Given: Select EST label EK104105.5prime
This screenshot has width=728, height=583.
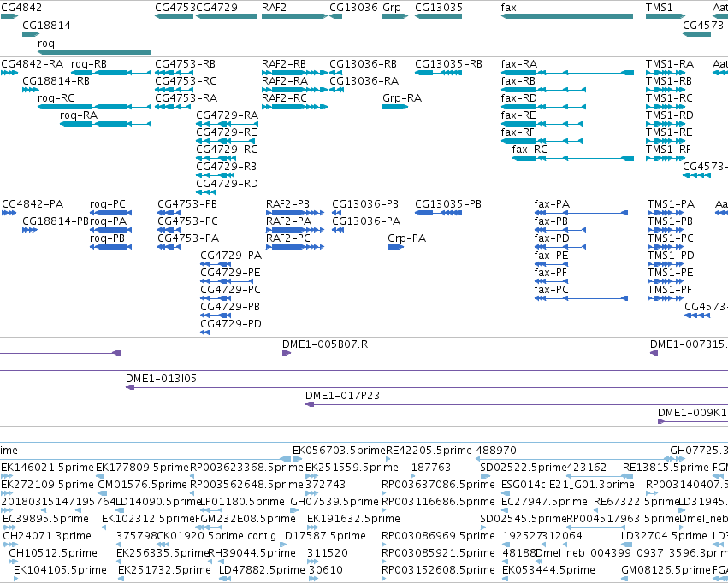Looking at the screenshot, I should tap(61, 570).
